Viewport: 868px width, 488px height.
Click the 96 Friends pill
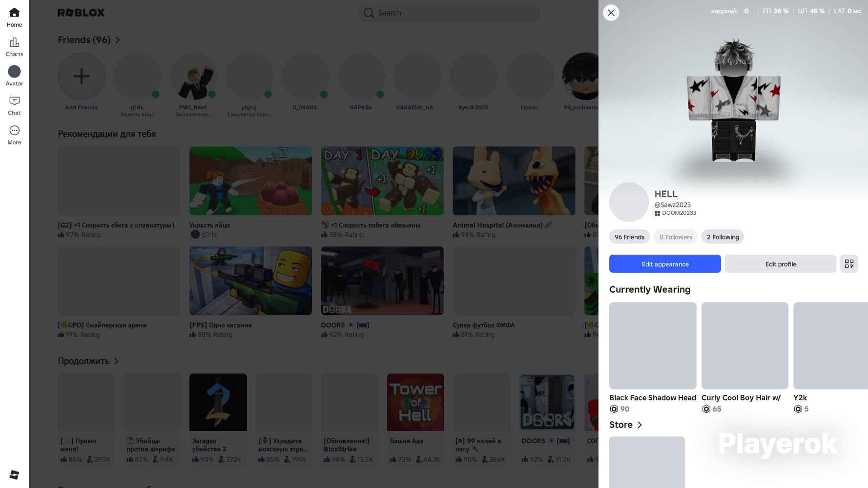click(629, 237)
